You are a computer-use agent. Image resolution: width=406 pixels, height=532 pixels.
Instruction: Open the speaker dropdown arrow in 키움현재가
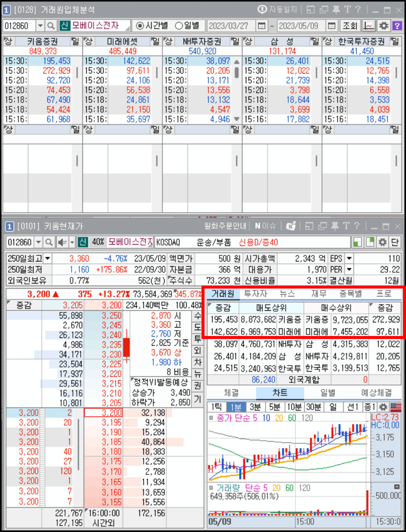click(x=72, y=242)
